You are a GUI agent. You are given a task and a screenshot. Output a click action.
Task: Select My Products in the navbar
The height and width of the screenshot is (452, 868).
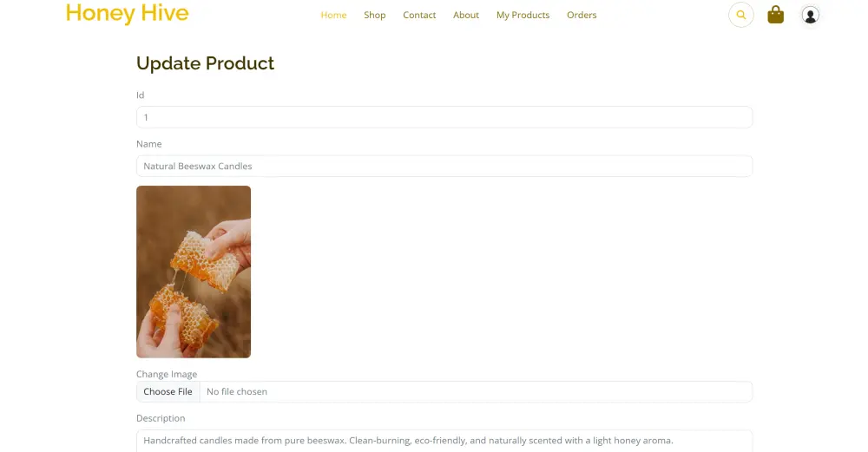523,15
